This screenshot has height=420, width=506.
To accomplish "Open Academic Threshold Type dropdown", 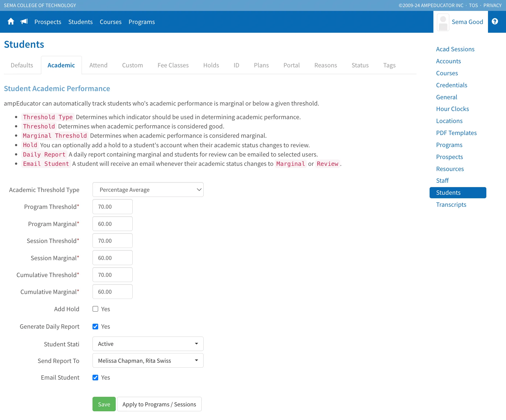I will (148, 190).
